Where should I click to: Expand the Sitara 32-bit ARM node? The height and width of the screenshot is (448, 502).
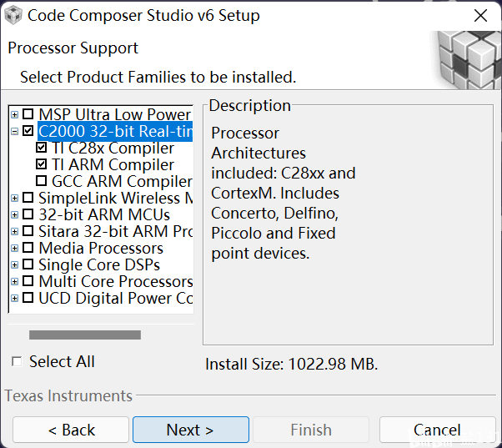coord(15,231)
